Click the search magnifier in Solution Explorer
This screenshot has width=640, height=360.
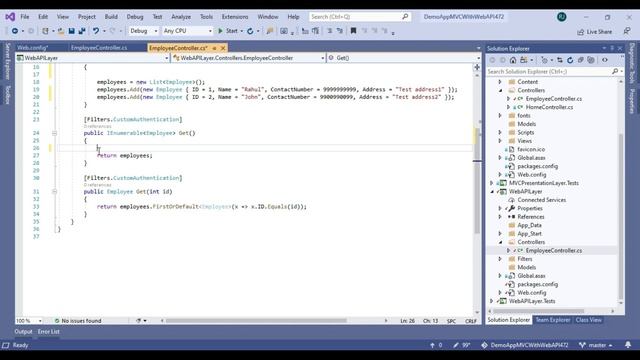coord(615,71)
